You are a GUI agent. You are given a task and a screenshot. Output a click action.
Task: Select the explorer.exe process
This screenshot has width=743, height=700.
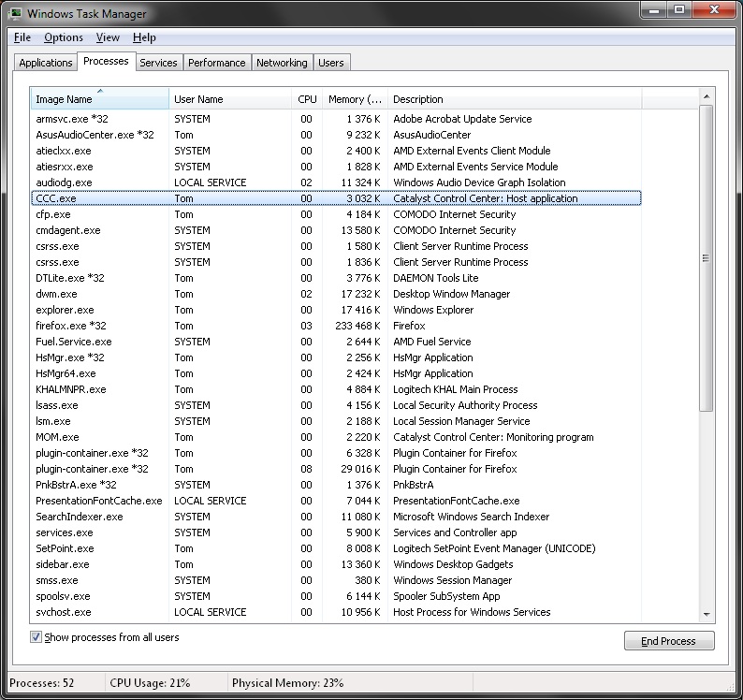click(336, 310)
